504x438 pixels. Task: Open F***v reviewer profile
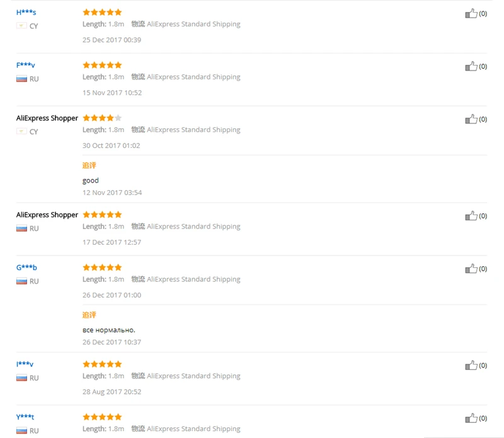pyautogui.click(x=25, y=65)
